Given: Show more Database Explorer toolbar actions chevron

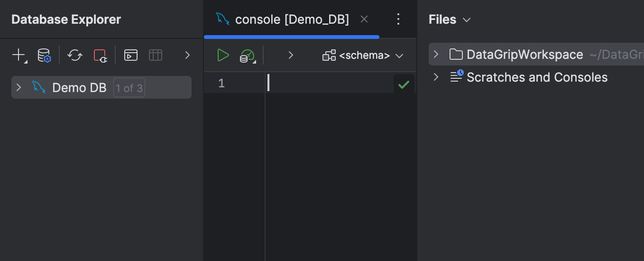Looking at the screenshot, I should click(x=187, y=55).
